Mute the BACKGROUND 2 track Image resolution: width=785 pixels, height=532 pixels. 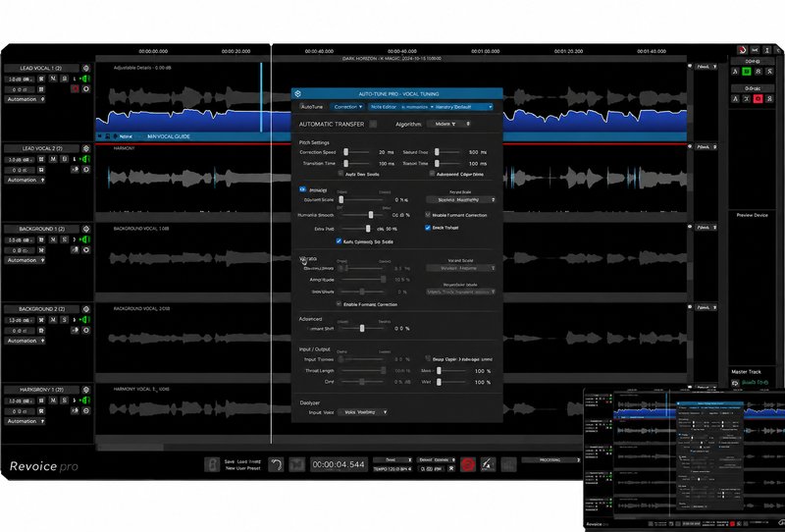(x=53, y=320)
